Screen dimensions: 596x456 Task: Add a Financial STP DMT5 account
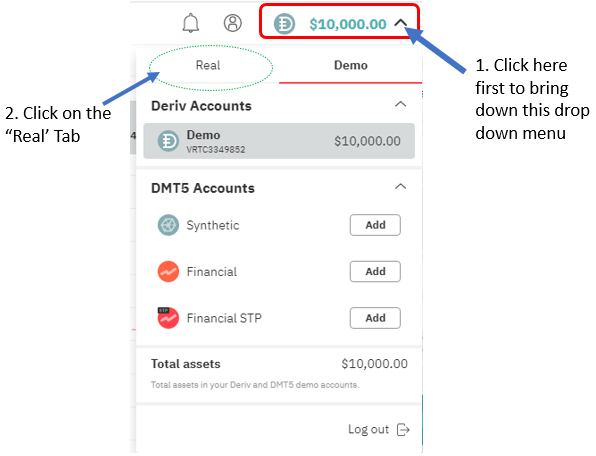click(375, 318)
